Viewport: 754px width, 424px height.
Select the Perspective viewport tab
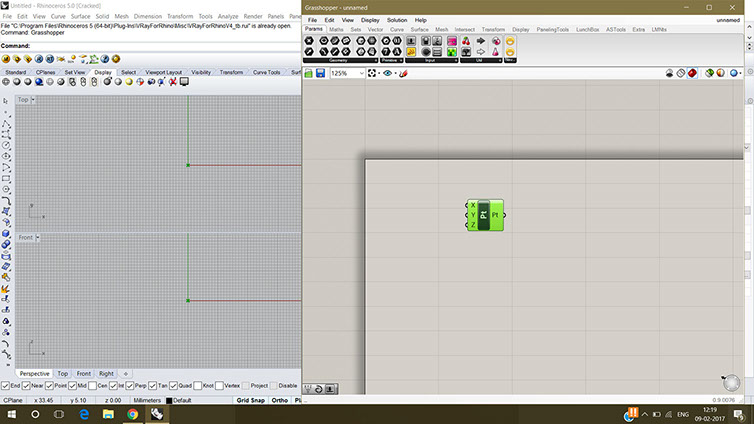click(34, 374)
